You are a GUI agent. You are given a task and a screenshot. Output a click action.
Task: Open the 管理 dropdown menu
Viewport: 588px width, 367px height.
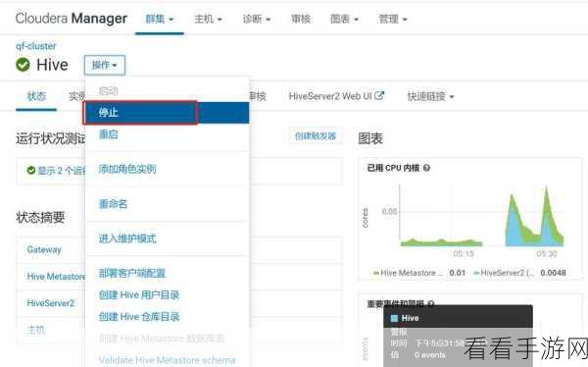[x=393, y=19]
